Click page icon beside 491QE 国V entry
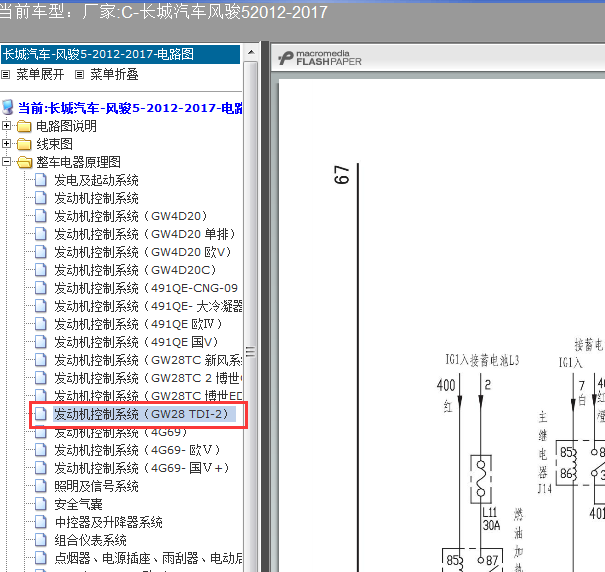The image size is (605, 572). pos(41,342)
